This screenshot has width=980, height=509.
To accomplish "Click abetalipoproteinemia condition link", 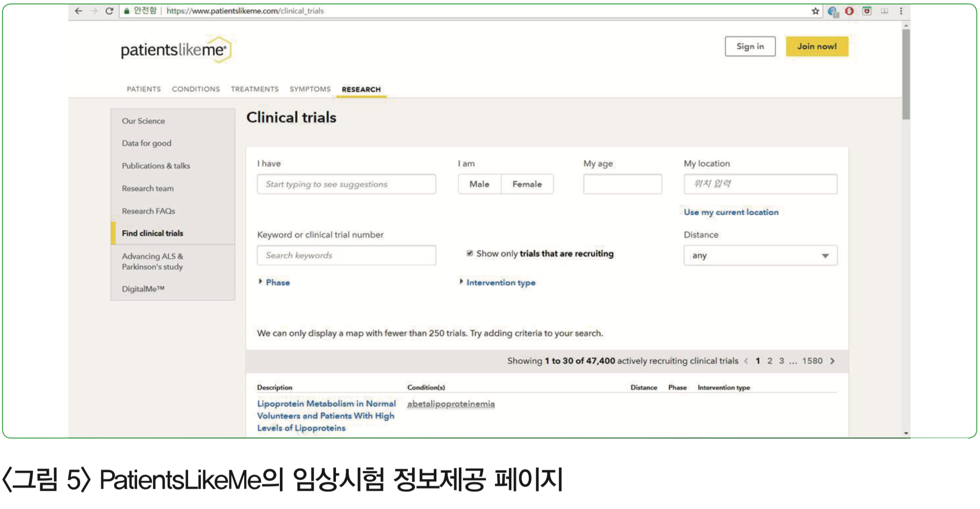I will tap(451, 404).
